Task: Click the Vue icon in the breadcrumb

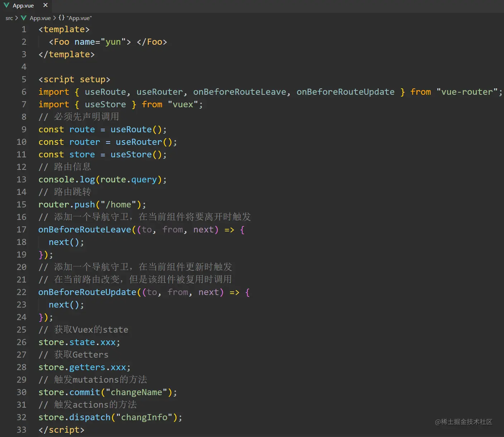Action: coord(24,18)
